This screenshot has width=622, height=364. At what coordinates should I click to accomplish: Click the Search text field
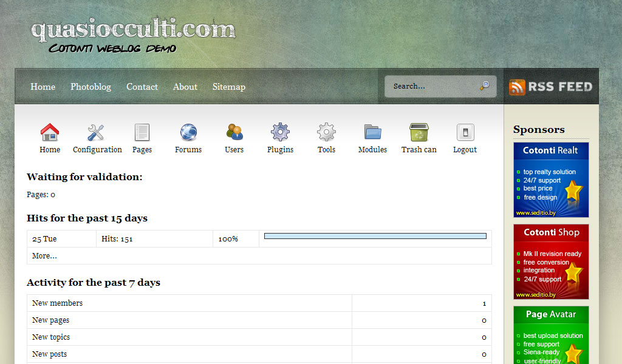coord(431,86)
